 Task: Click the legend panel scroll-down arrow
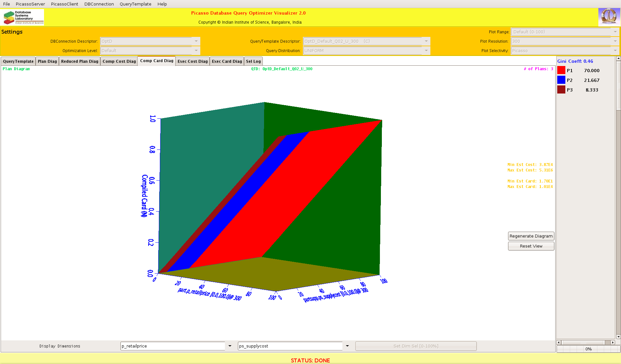point(618,336)
